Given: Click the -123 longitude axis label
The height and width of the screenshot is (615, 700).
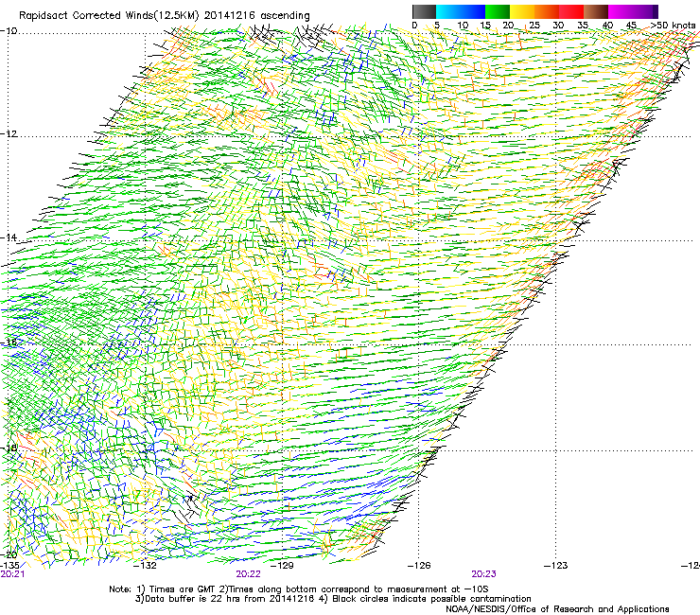Looking at the screenshot, I should [x=555, y=566].
